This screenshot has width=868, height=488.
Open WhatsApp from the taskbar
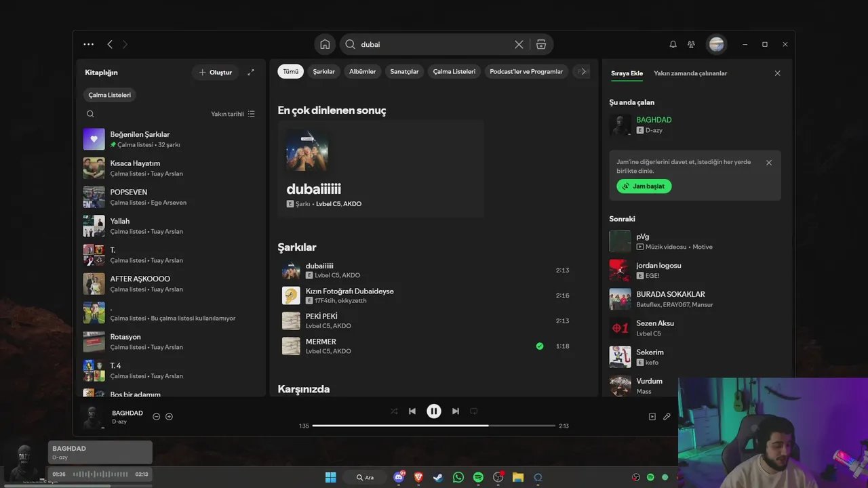pos(458,477)
